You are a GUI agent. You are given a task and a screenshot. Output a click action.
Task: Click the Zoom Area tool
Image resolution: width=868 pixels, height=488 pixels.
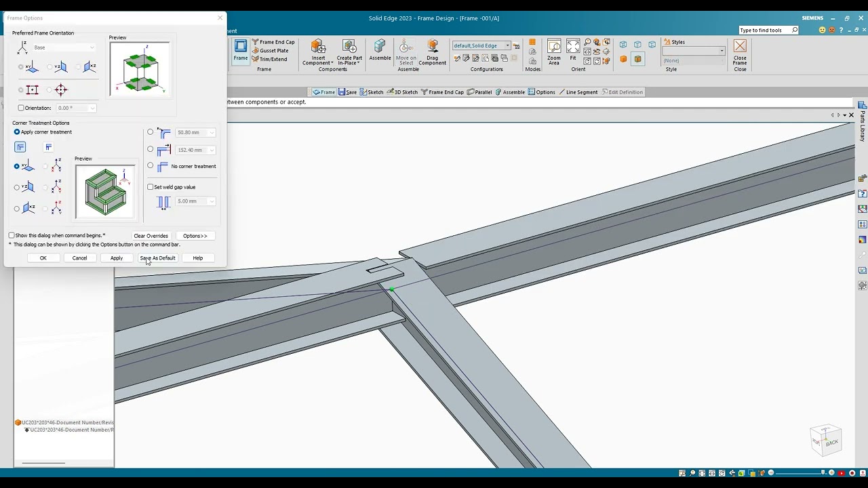click(554, 52)
